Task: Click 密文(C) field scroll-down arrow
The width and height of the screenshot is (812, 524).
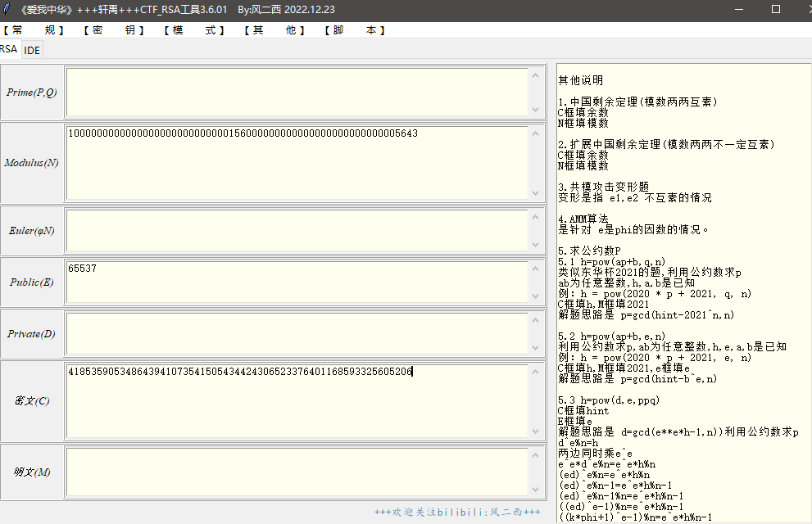Action: 536,431
